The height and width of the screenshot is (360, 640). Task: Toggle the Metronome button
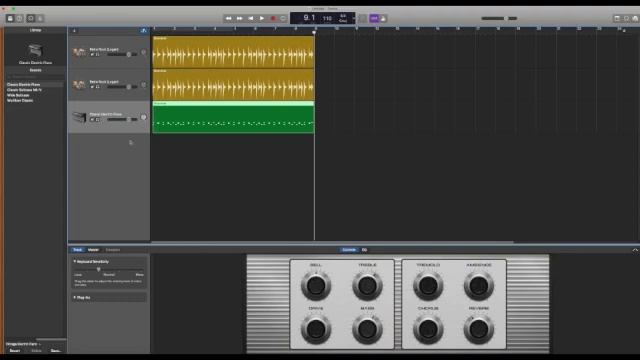pos(383,18)
